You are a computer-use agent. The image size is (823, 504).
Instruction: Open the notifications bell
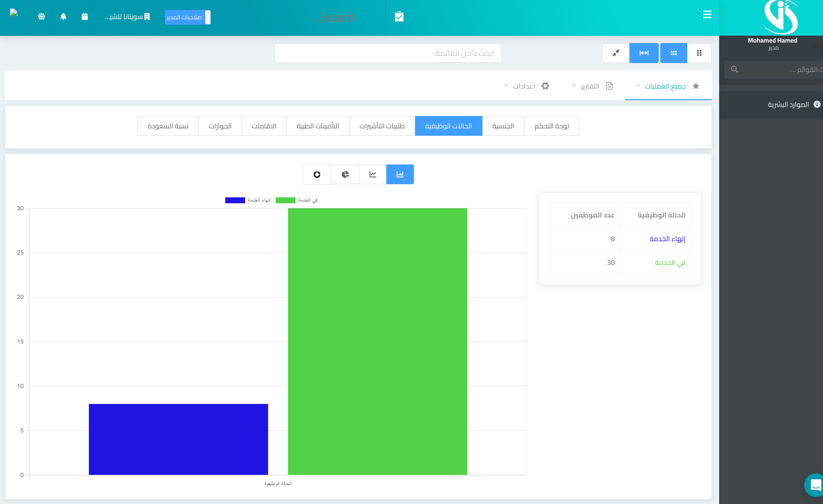point(63,17)
